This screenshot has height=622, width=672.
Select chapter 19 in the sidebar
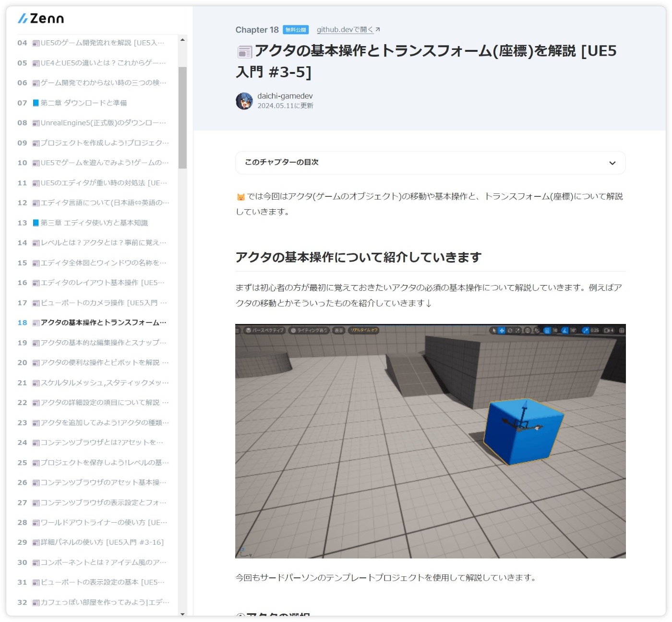96,343
